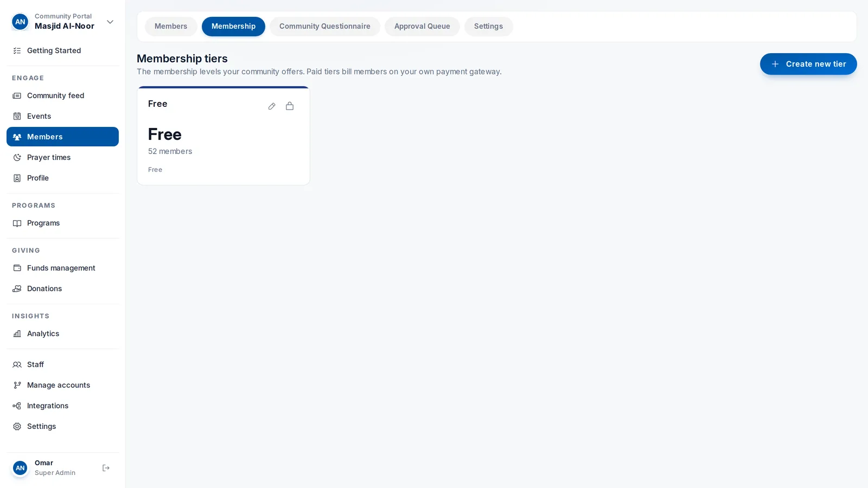Viewport: 868px width, 488px height.
Task: Click the 'Super Admin' role label
Action: [x=55, y=473]
